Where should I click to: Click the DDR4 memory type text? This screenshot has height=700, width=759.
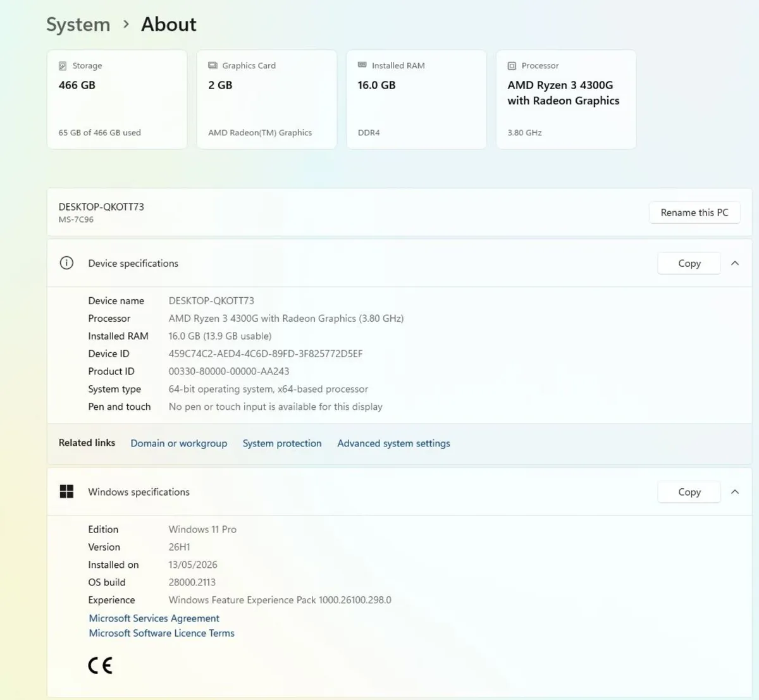point(369,133)
